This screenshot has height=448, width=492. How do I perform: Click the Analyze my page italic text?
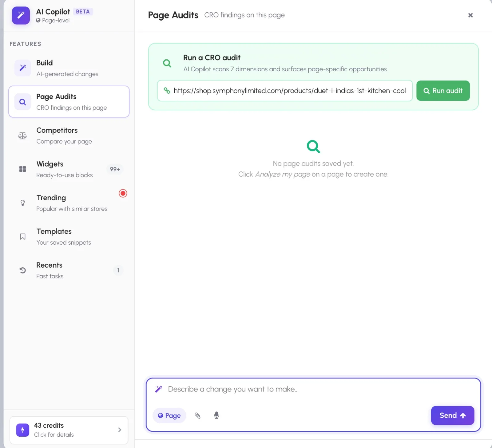[283, 174]
